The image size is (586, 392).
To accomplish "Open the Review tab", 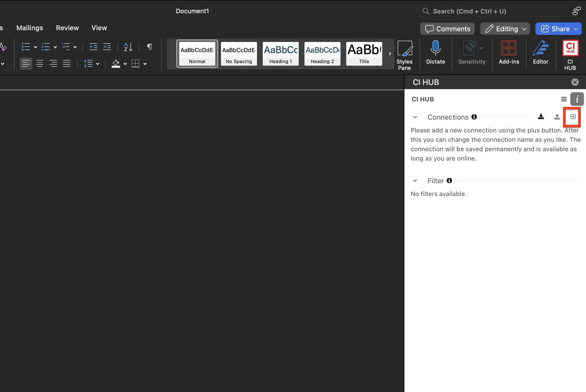I will pyautogui.click(x=67, y=28).
